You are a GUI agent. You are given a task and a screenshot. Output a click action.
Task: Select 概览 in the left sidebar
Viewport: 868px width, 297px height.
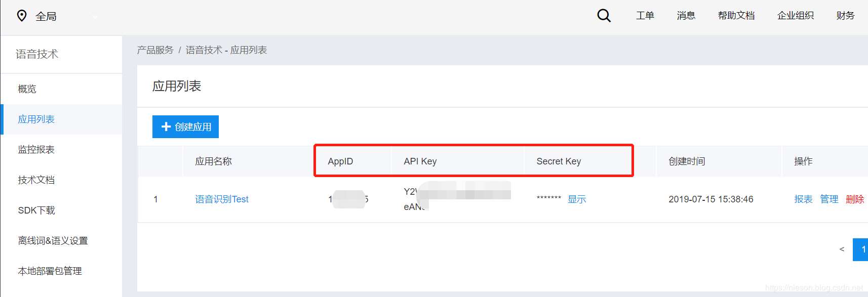pyautogui.click(x=27, y=89)
